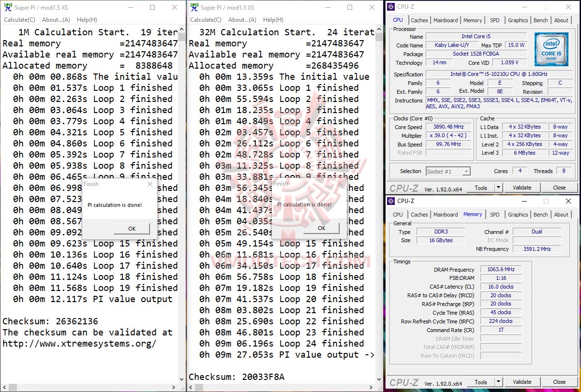Image resolution: width=581 pixels, height=392 pixels.
Task: Open About menu in 32M Super PI window
Action: tap(242, 20)
